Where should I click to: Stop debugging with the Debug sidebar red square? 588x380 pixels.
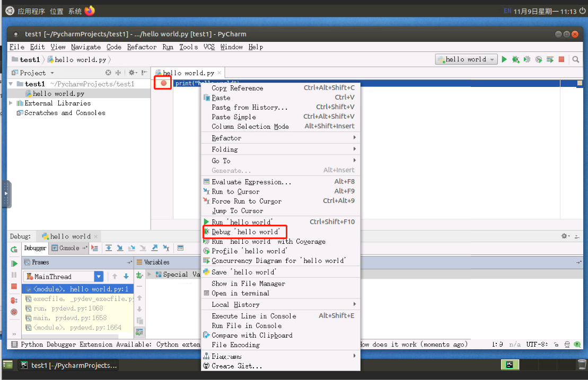click(x=14, y=287)
